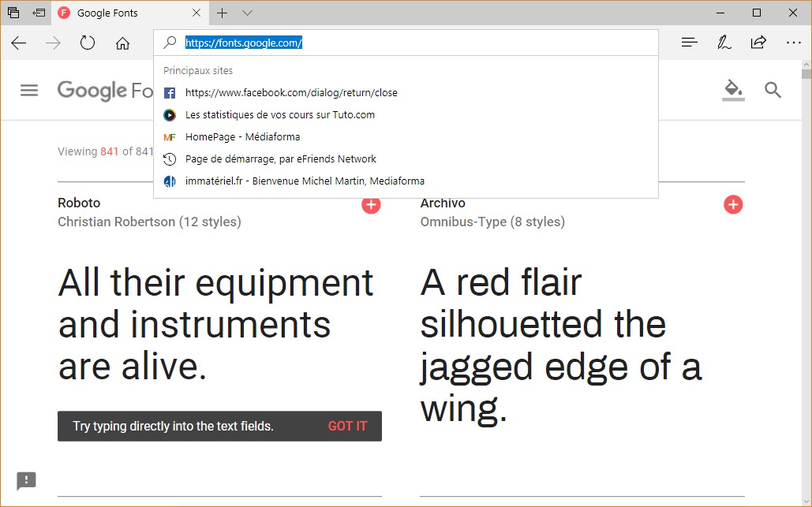The image size is (812, 507).
Task: Click the browser refresh button
Action: 88,43
